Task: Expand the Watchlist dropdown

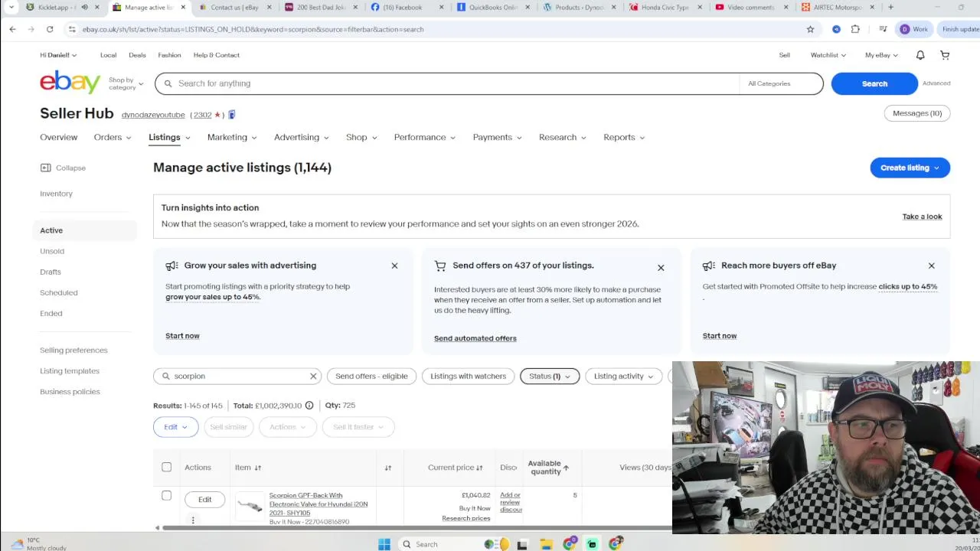Action: (828, 55)
